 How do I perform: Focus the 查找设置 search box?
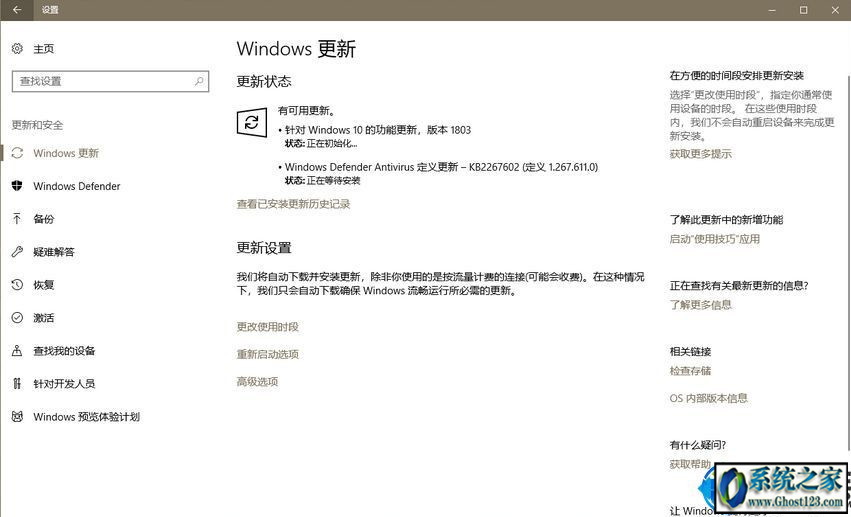point(110,81)
